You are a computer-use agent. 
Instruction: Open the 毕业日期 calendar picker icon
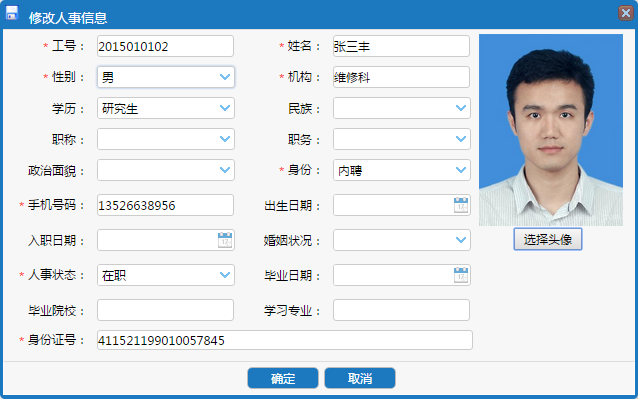461,275
